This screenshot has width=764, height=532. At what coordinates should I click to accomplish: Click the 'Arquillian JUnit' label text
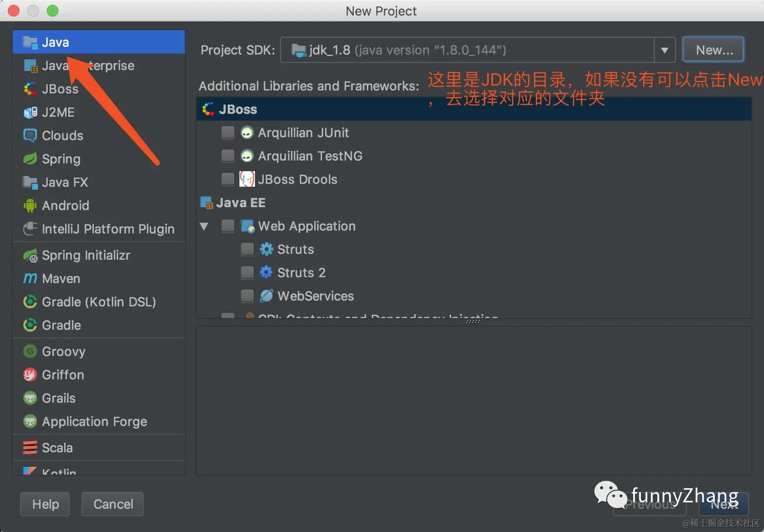coord(303,133)
